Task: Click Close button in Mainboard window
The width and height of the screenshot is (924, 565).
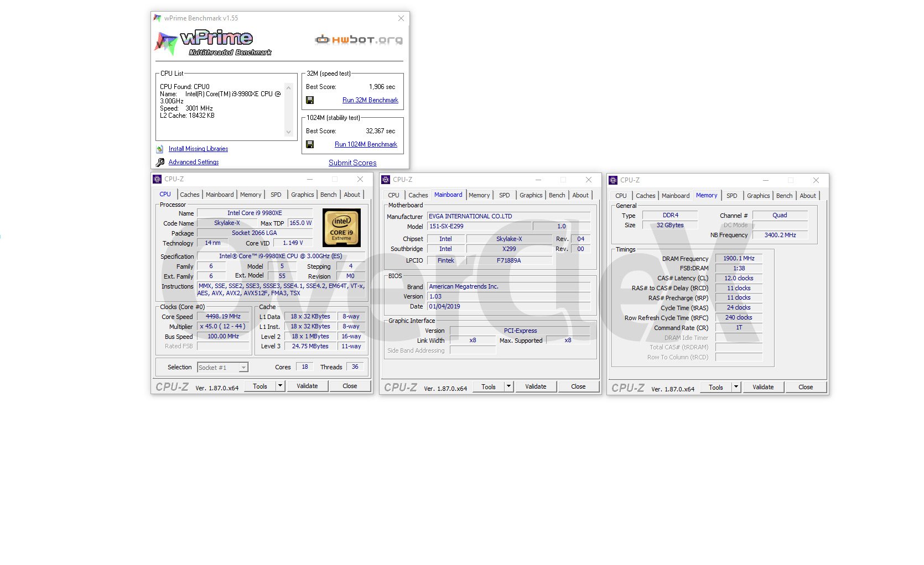Action: [578, 386]
